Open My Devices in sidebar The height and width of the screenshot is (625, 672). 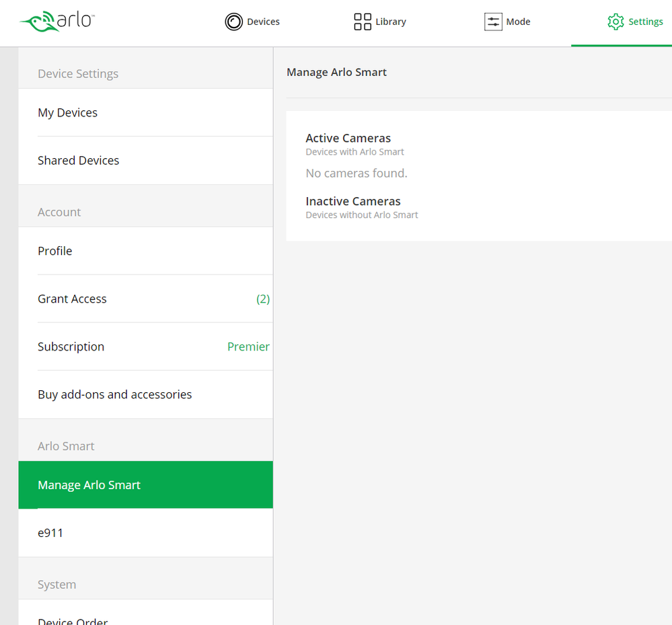[x=146, y=113]
